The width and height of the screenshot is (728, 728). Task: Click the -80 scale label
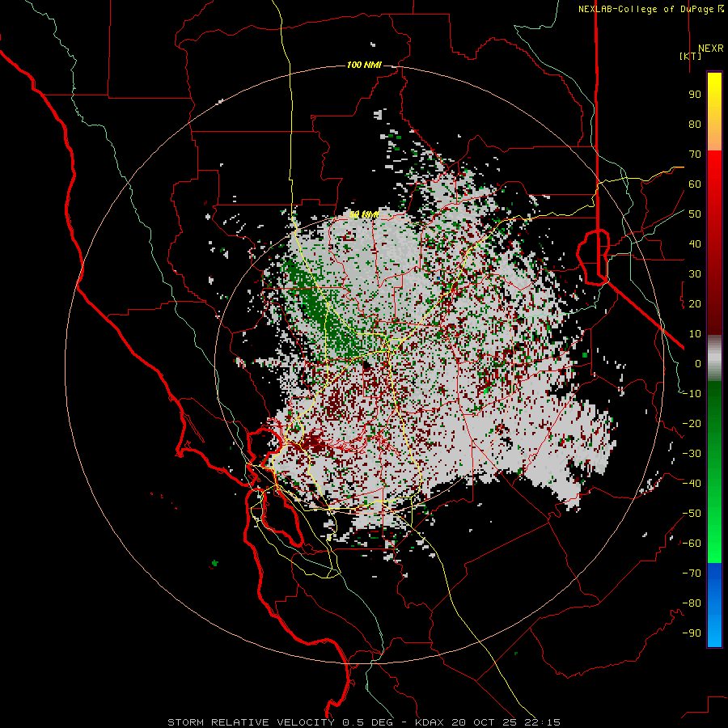coord(692,603)
